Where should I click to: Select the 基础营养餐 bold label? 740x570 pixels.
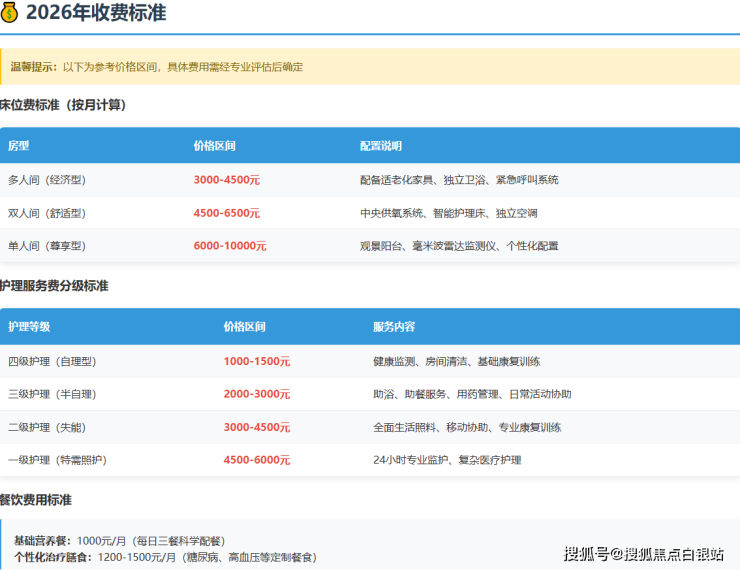43,540
